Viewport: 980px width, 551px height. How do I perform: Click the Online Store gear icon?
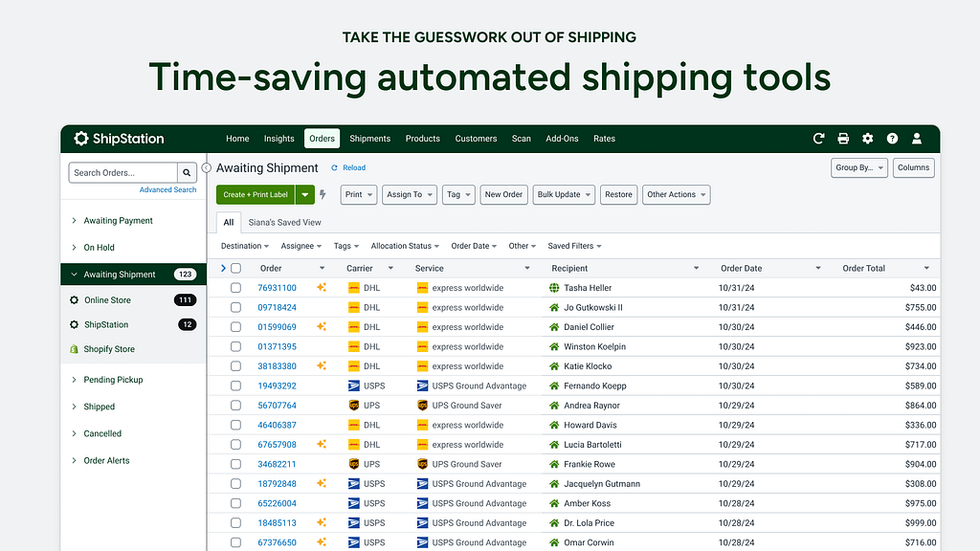pos(74,299)
